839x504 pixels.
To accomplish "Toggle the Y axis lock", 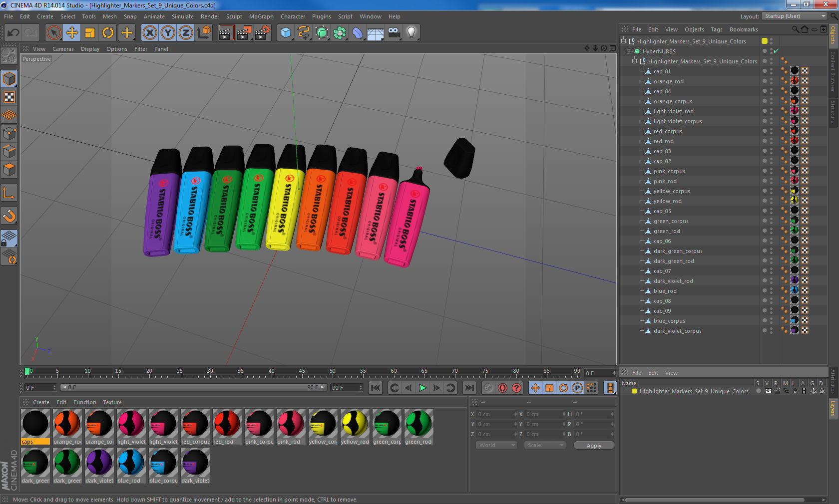I will (168, 33).
